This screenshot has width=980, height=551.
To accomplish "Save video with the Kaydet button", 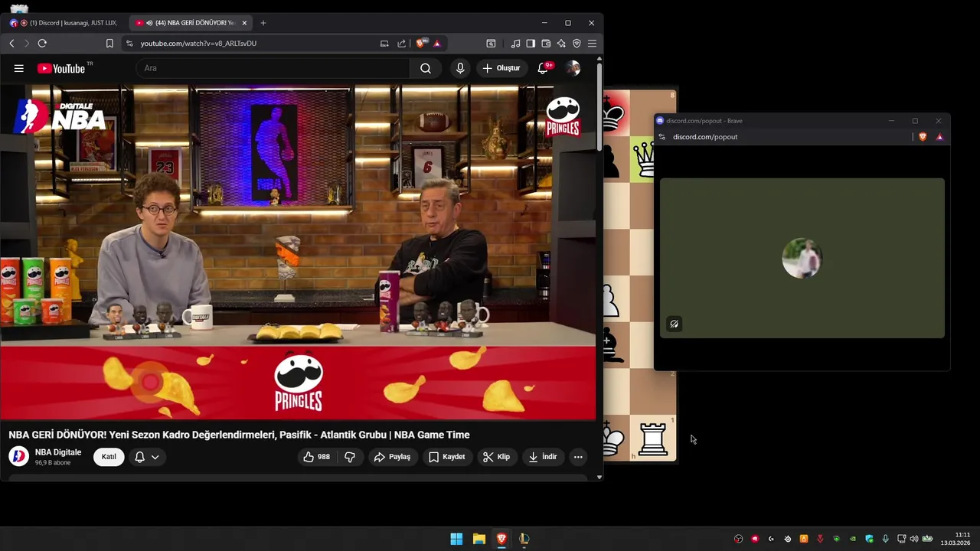I will pos(447,457).
